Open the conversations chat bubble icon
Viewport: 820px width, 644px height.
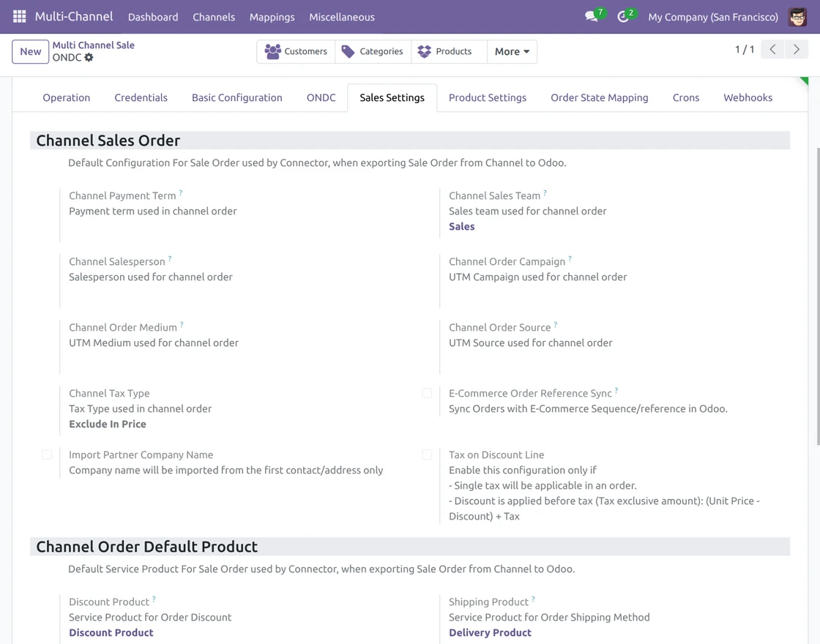592,17
